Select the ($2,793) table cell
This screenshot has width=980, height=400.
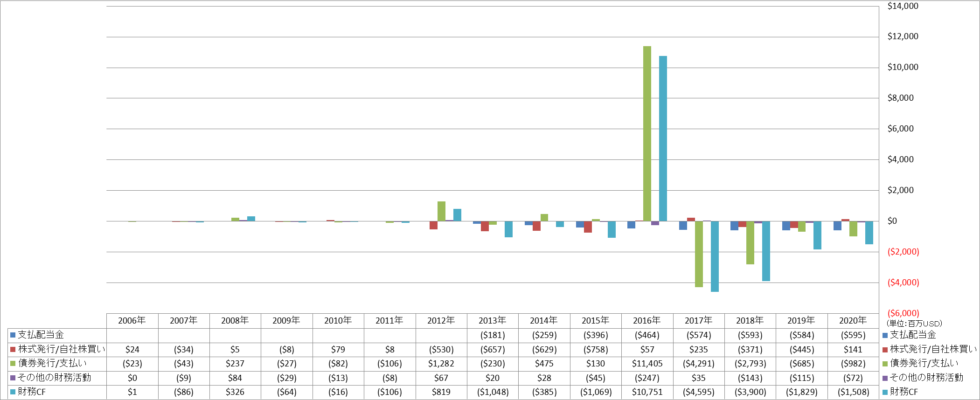pyautogui.click(x=750, y=363)
